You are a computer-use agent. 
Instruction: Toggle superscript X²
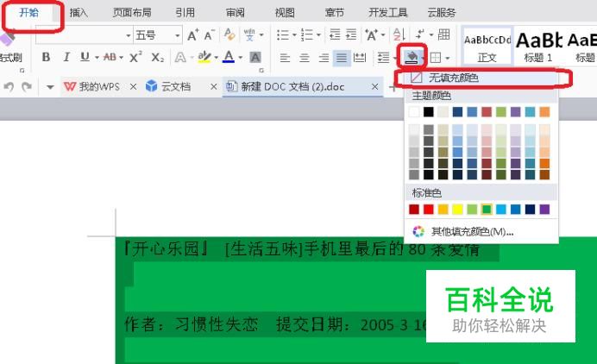coord(135,57)
